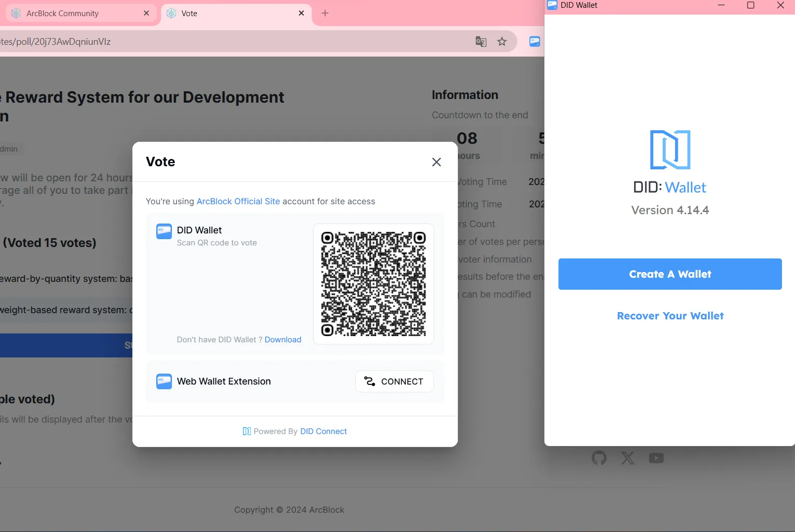
Task: Click the 'Information' heading on the page
Action: [465, 95]
